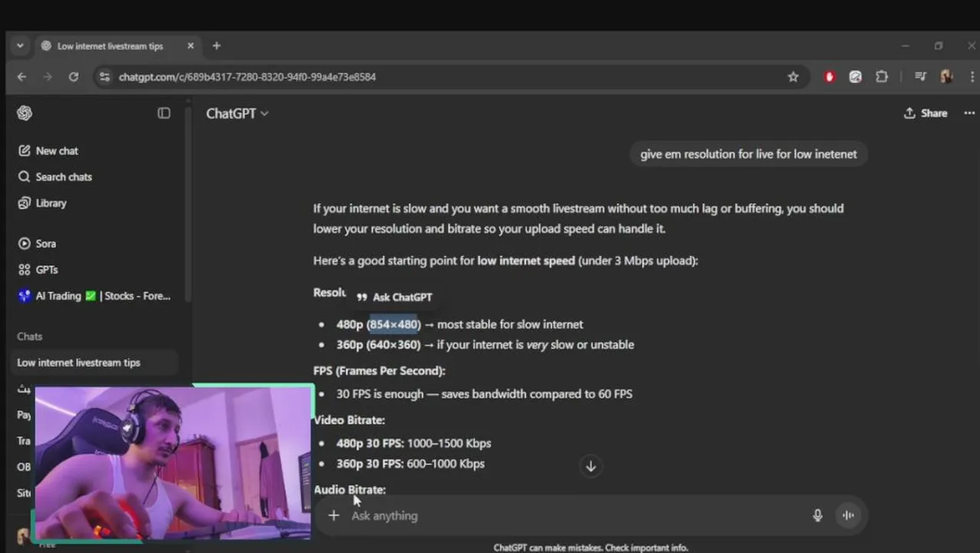Viewport: 980px width, 553px height.
Task: Go forward in browser history
Action: click(48, 77)
